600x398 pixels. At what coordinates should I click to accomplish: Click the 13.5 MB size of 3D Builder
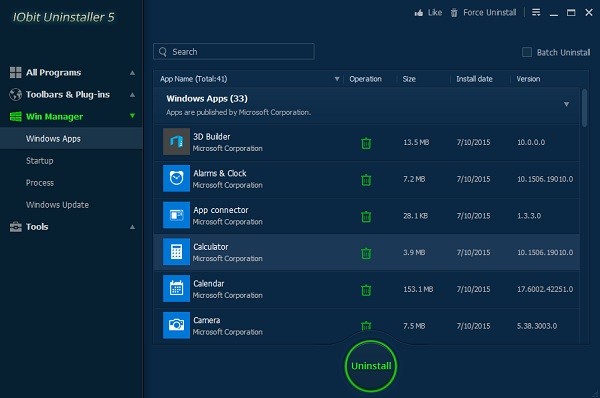416,142
